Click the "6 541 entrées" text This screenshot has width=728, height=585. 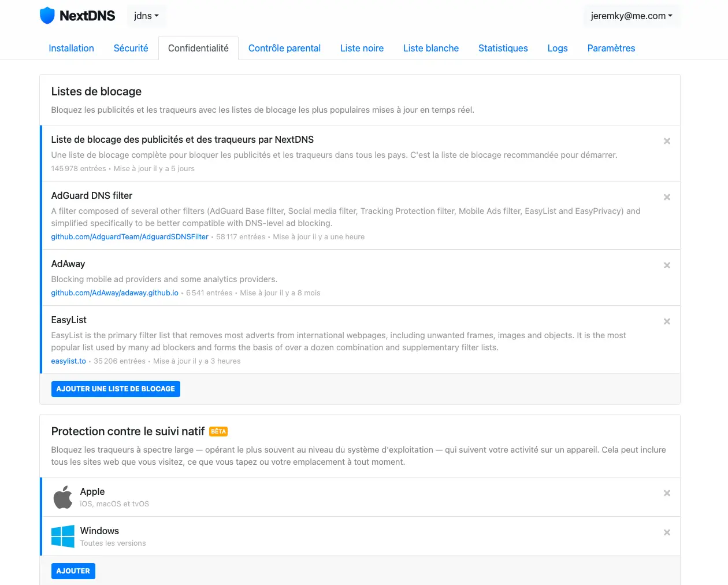[209, 293]
